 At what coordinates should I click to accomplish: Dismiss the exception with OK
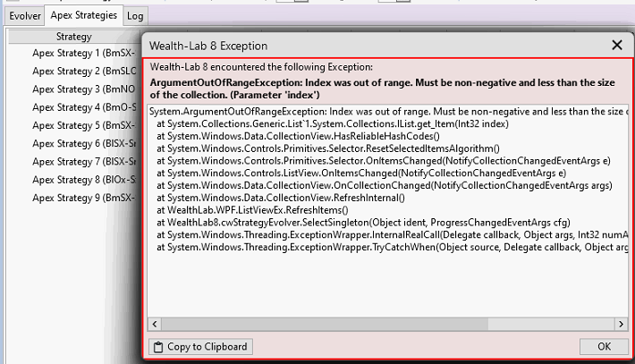click(x=604, y=346)
